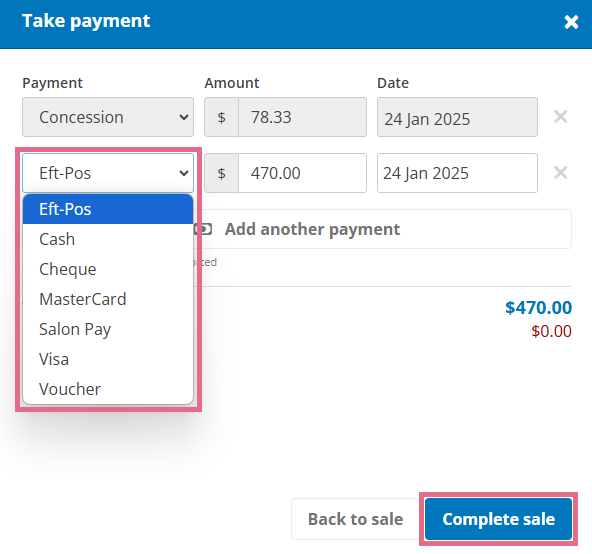Click the Complete sale button

point(498,519)
